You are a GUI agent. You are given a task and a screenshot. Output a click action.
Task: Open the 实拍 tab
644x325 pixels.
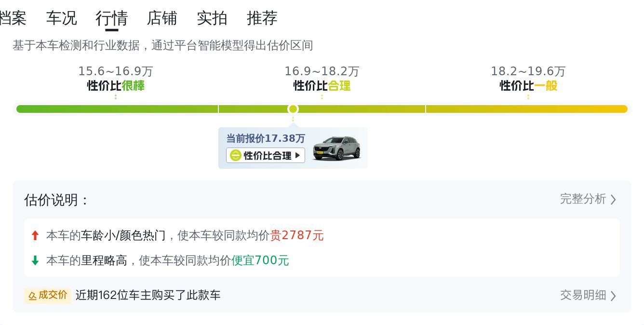tap(212, 18)
